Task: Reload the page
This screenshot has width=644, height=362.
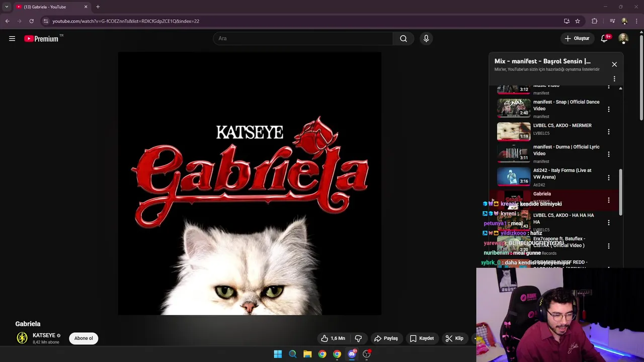Action: [x=31, y=21]
